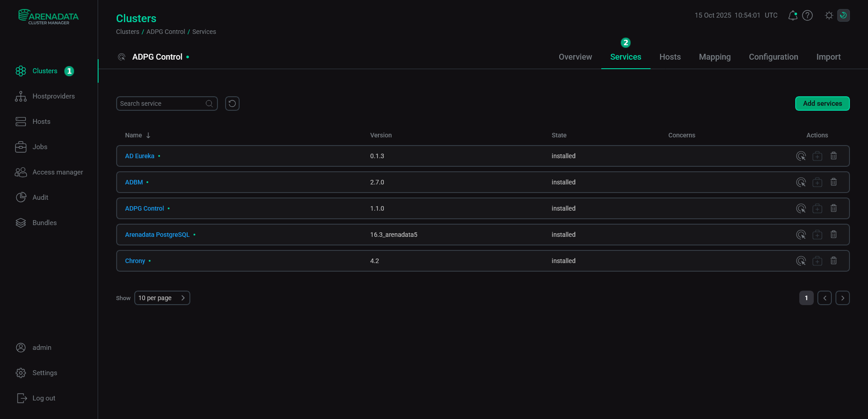Viewport: 868px width, 419px height.
Task: Delete the Chrony service via trash icon
Action: click(834, 261)
